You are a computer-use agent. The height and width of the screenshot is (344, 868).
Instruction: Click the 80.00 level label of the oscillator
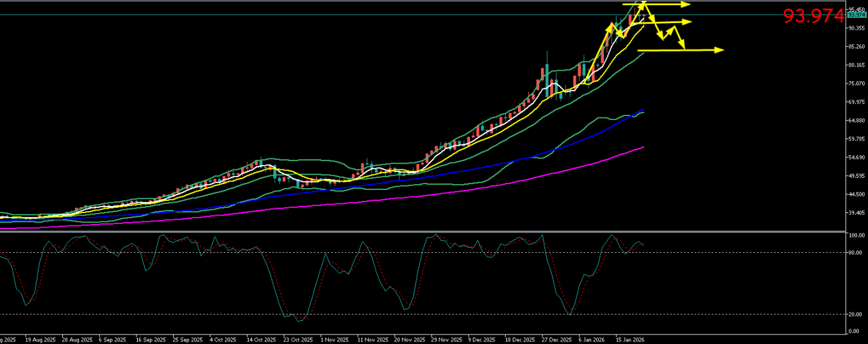[854, 252]
